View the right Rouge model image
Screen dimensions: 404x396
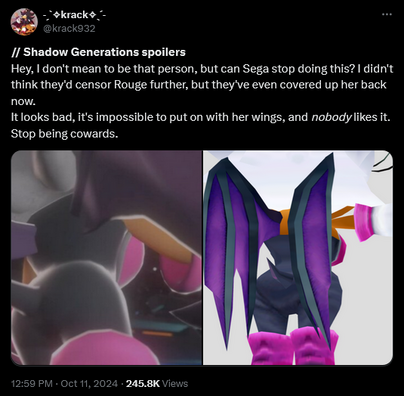298,258
